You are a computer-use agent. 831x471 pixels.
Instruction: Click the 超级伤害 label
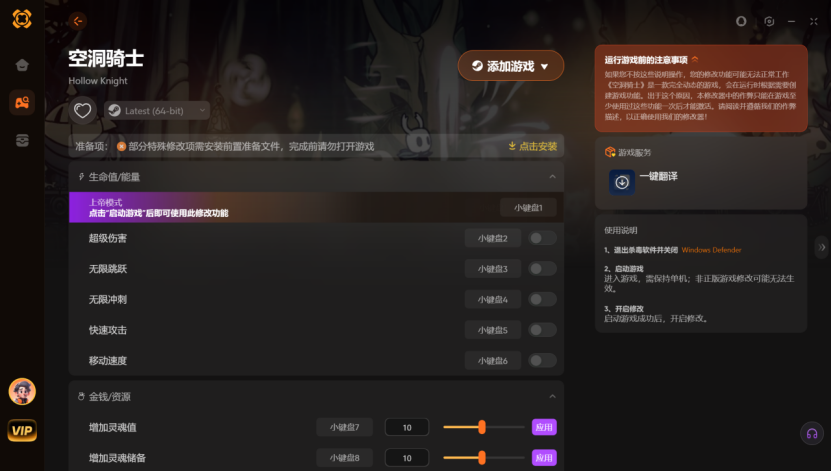tap(108, 238)
